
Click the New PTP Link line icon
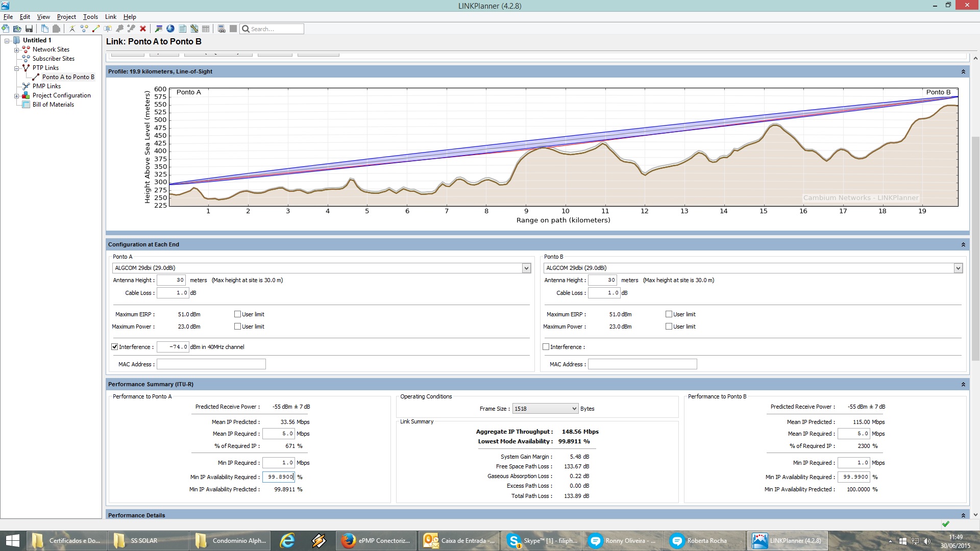(95, 29)
